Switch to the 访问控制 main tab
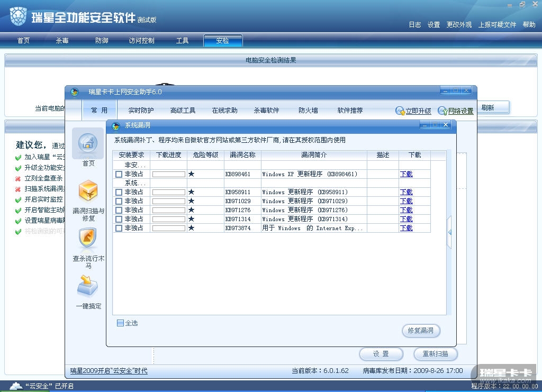The image size is (542, 392). [x=141, y=40]
